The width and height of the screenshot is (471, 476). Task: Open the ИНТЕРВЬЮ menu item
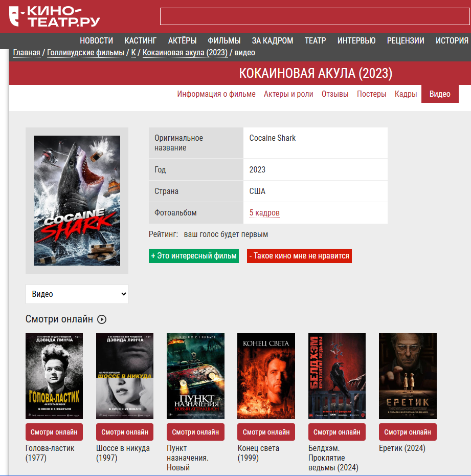(356, 40)
